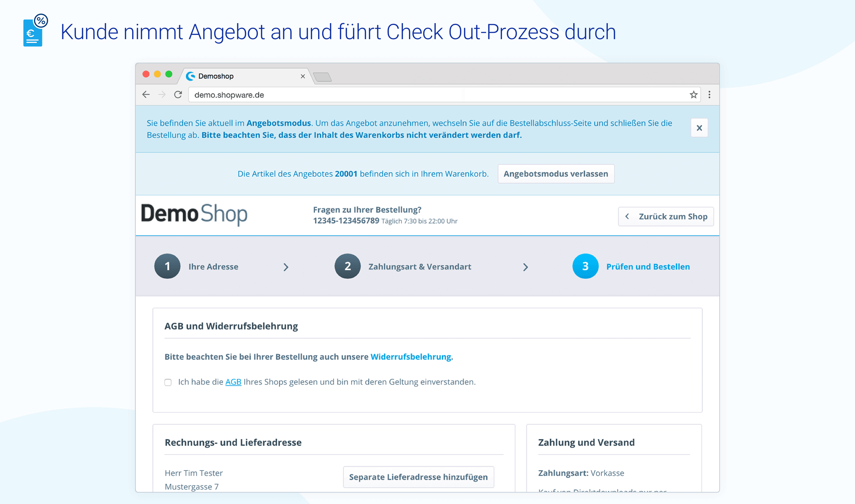Click the offer number 20001
Image resolution: width=855 pixels, height=504 pixels.
point(346,174)
